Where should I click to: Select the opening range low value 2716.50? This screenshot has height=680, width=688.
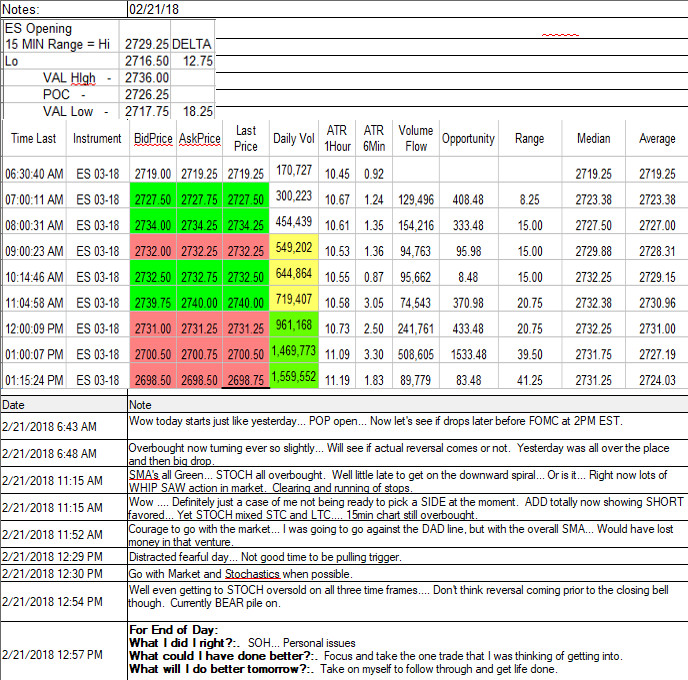pos(147,61)
